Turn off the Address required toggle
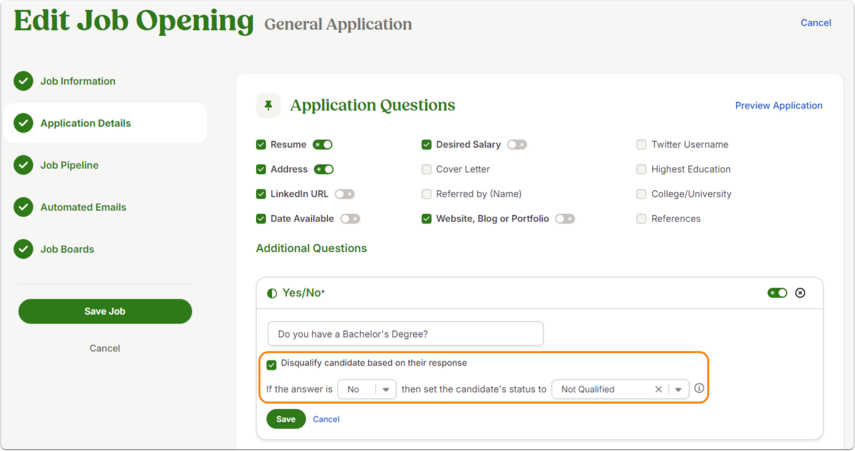This screenshot has height=451, width=855. coord(323,169)
